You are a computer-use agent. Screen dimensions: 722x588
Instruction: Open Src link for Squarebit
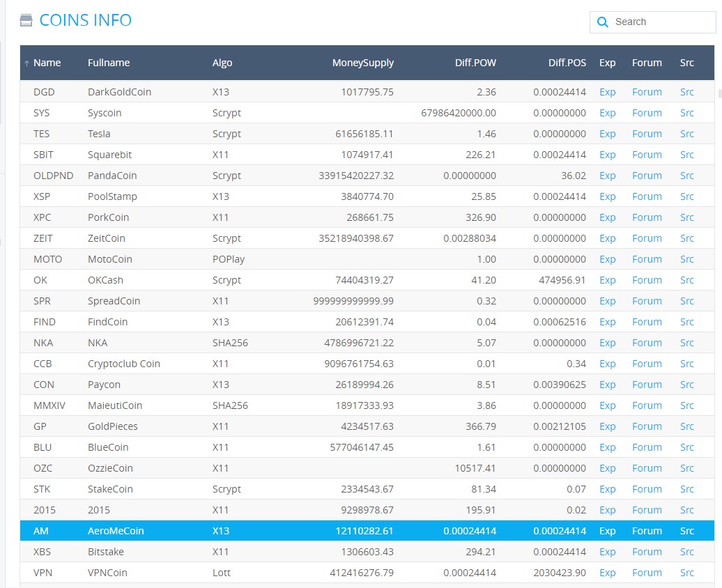pos(686,155)
